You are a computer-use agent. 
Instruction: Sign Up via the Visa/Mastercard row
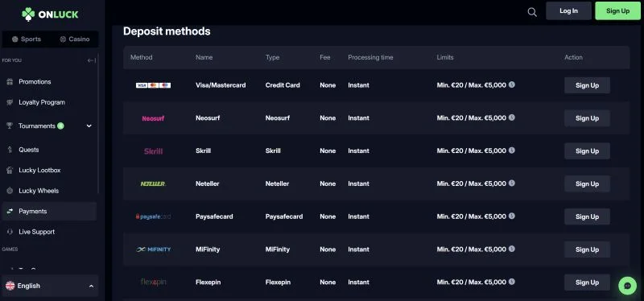[587, 85]
